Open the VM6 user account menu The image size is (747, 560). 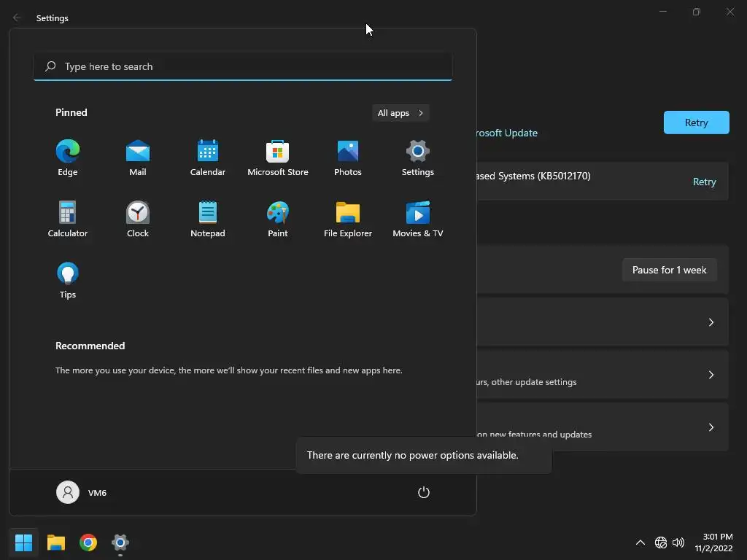click(x=82, y=492)
